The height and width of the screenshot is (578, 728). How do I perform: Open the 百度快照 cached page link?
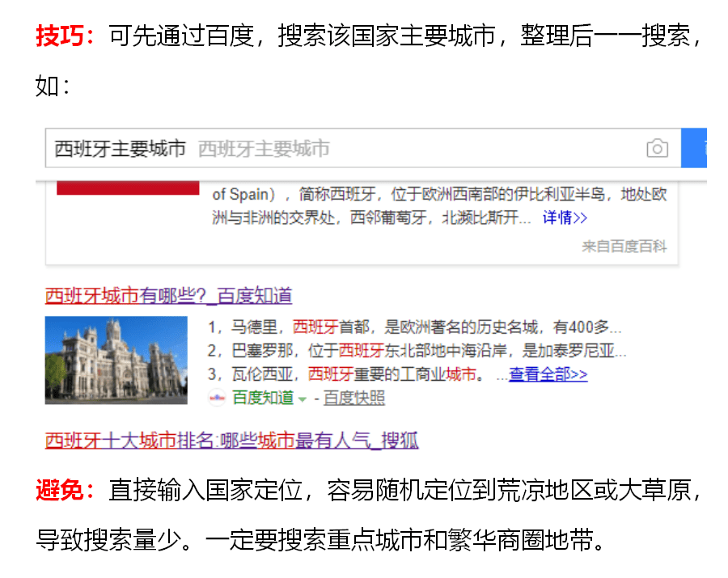pyautogui.click(x=354, y=397)
